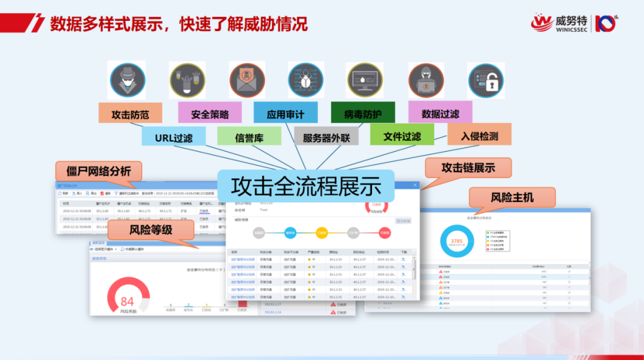Screen dimensions: 644x360
Task: Click the risk host donut chart legend
Action: [x=498, y=241]
